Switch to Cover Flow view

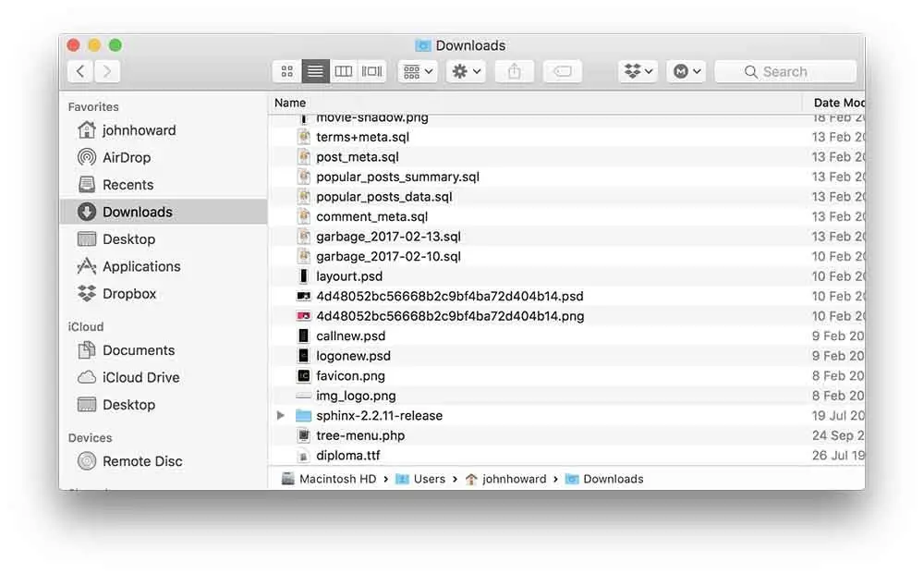(x=371, y=71)
